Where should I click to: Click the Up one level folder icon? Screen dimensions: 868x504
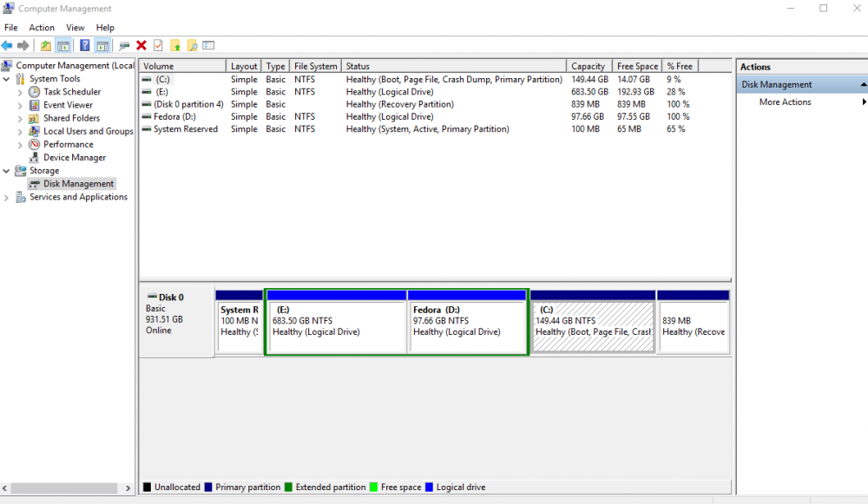45,46
